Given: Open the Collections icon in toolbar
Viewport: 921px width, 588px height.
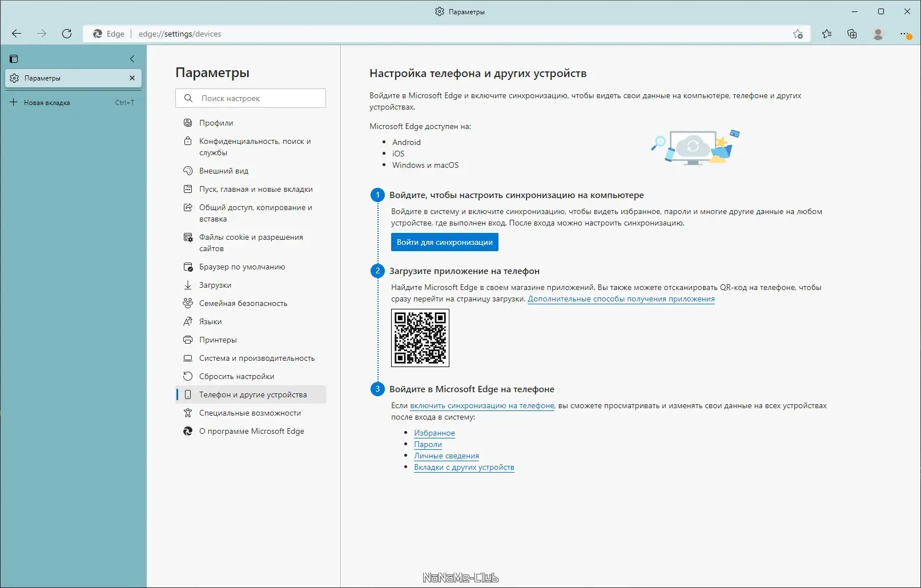Looking at the screenshot, I should pyautogui.click(x=852, y=34).
